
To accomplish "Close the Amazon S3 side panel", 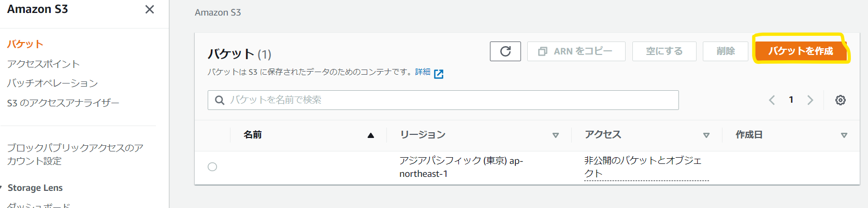I will pyautogui.click(x=150, y=9).
